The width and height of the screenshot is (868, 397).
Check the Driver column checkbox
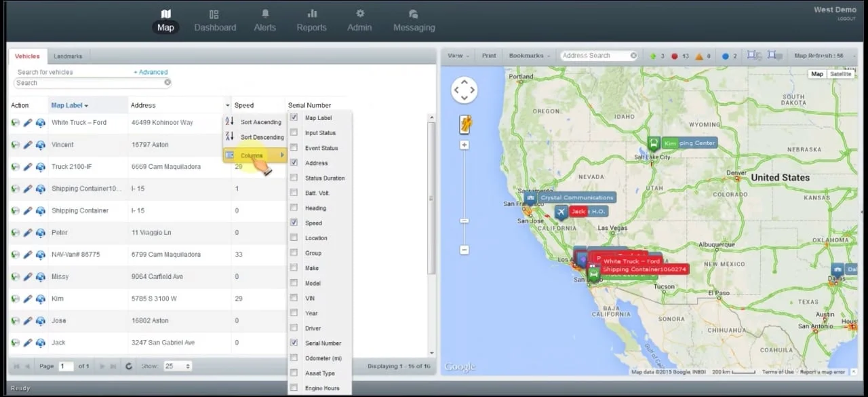point(294,328)
